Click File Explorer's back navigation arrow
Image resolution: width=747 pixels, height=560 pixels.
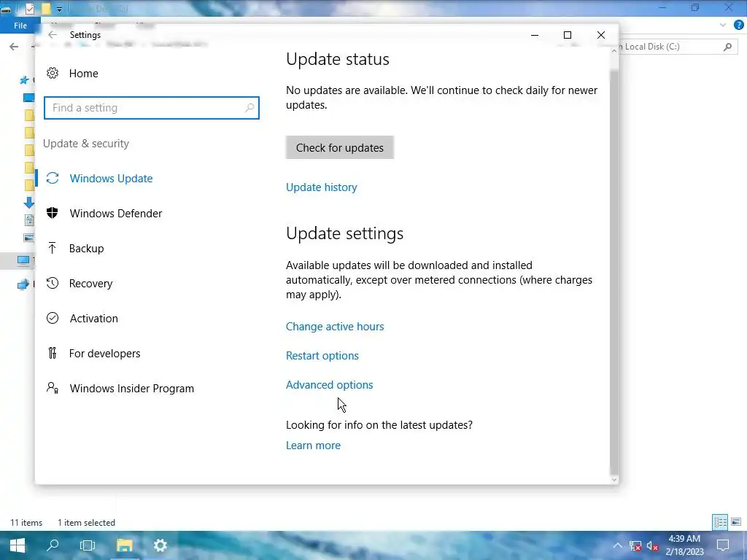14,46
